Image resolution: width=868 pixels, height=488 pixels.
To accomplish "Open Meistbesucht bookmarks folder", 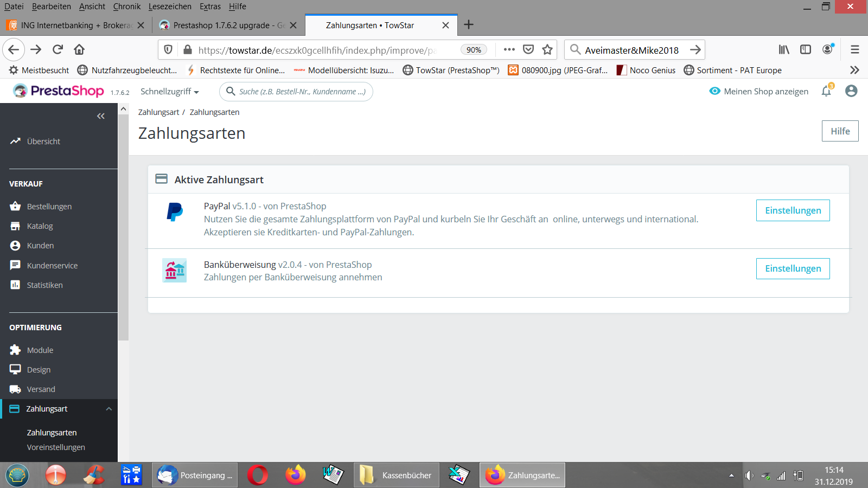I will coord(39,70).
